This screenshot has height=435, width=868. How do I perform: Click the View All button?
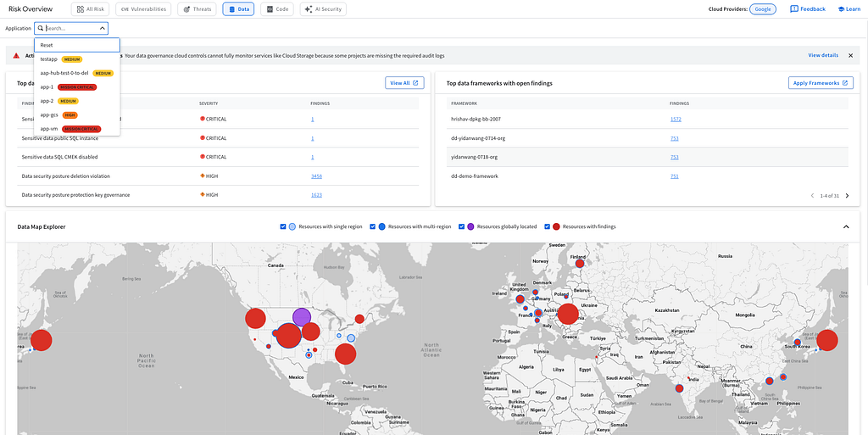click(x=404, y=83)
